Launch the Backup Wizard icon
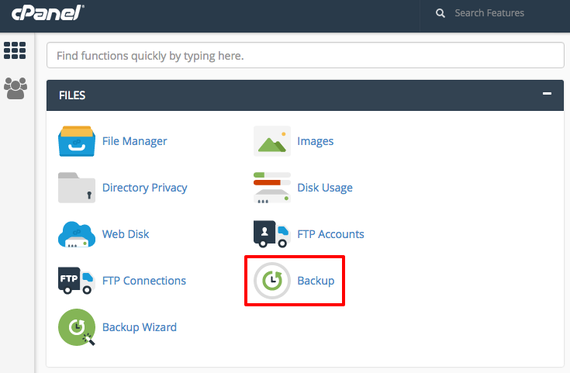This screenshot has width=570, height=373. click(77, 327)
